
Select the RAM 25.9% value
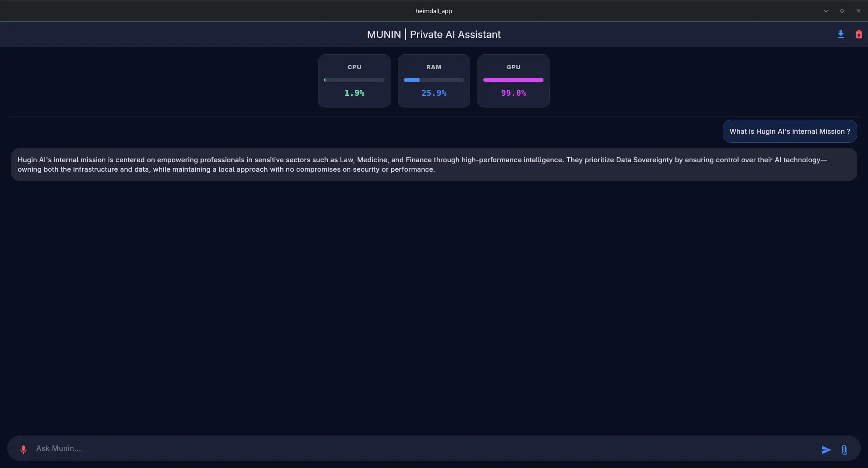[x=434, y=93]
